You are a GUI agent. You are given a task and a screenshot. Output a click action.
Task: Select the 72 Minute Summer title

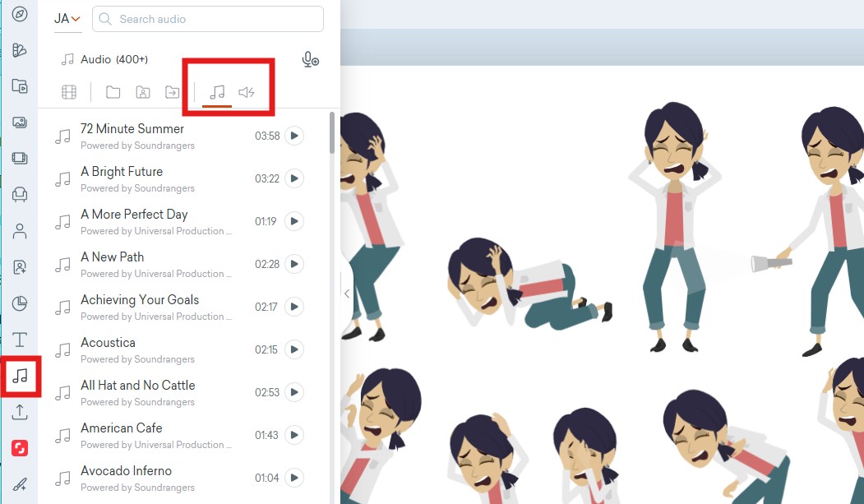click(x=132, y=129)
